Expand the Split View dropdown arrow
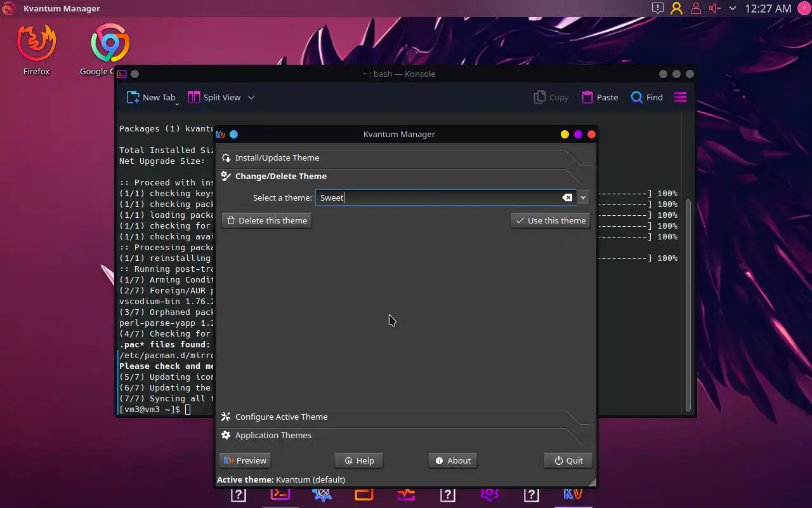This screenshot has height=508, width=812. [x=251, y=97]
